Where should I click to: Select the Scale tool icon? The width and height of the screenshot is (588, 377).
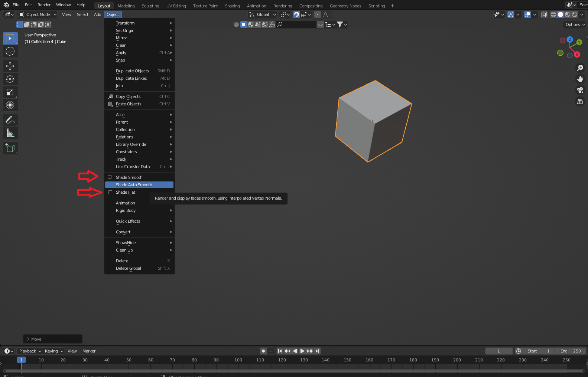coord(10,92)
